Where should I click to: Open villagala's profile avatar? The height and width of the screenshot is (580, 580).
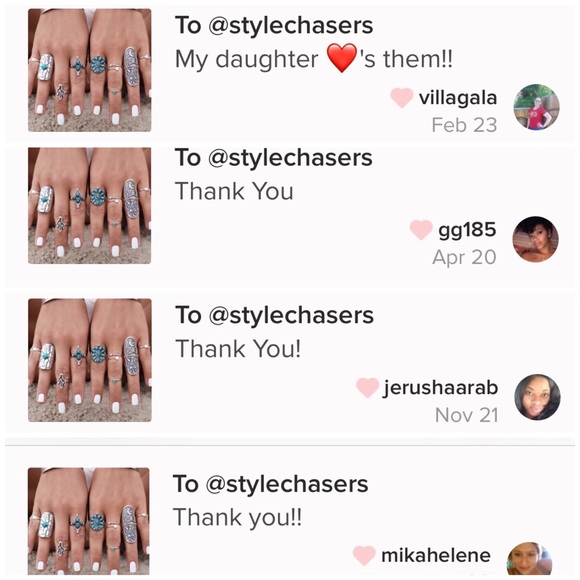coord(536,107)
